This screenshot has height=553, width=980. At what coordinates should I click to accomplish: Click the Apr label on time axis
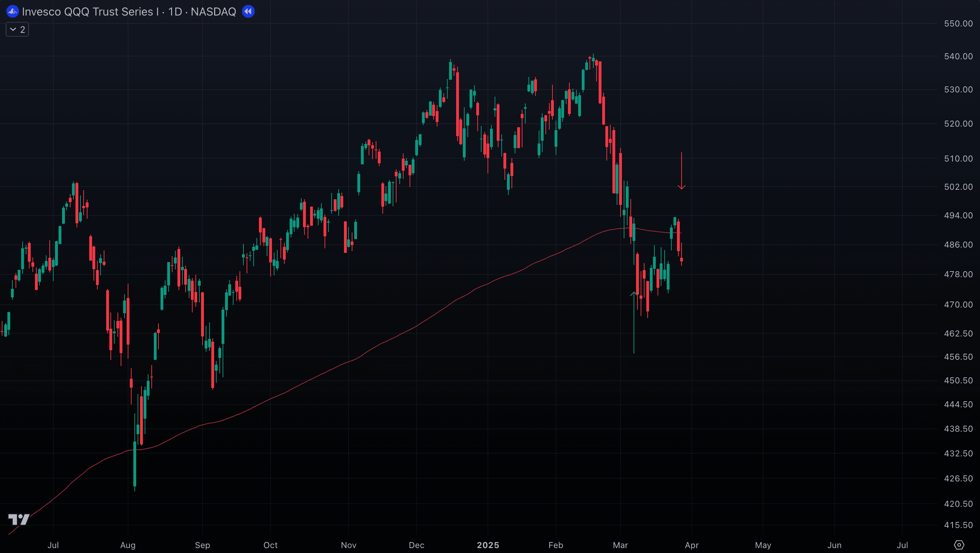click(691, 545)
